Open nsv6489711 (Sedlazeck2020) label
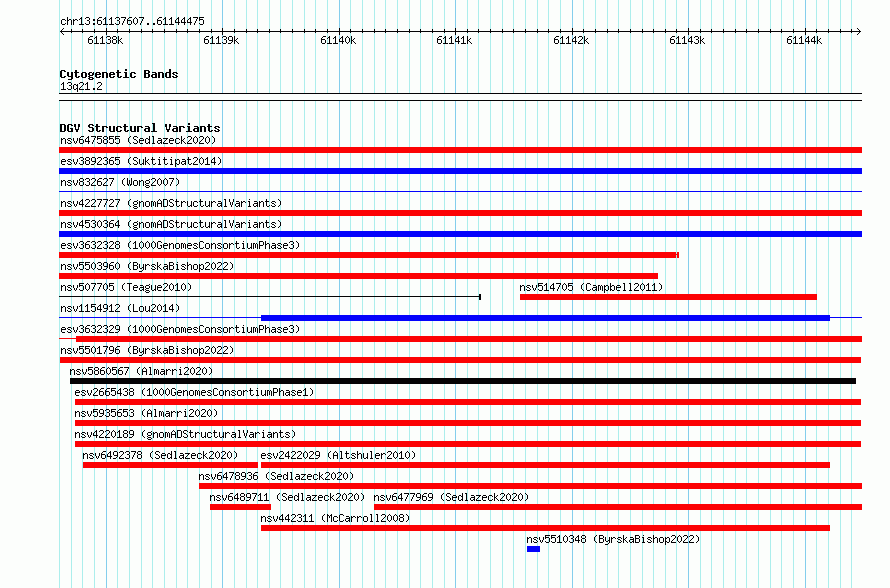This screenshot has height=588, width=890. click(287, 497)
